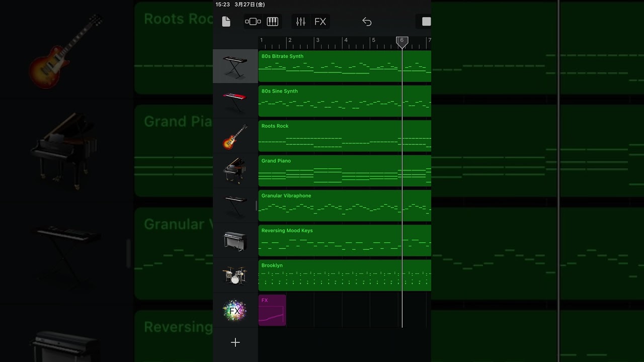
Task: Click the playhead marker at bar 6
Action: [x=401, y=42]
